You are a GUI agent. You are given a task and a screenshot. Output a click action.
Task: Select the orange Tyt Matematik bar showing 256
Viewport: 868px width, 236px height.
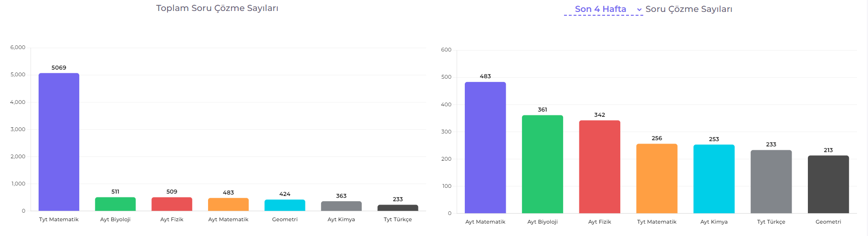(657, 178)
